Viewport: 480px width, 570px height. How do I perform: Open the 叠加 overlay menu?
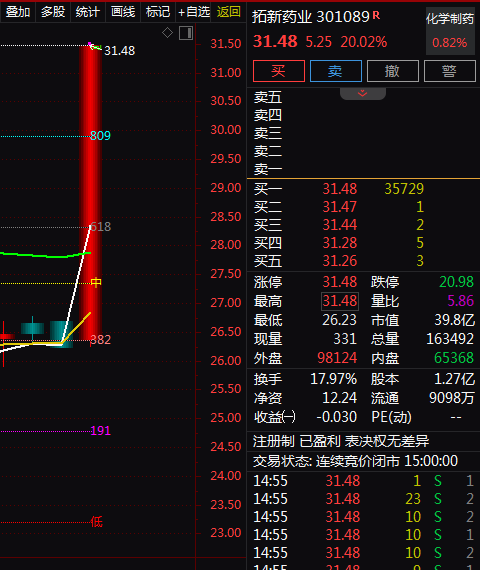click(x=17, y=12)
